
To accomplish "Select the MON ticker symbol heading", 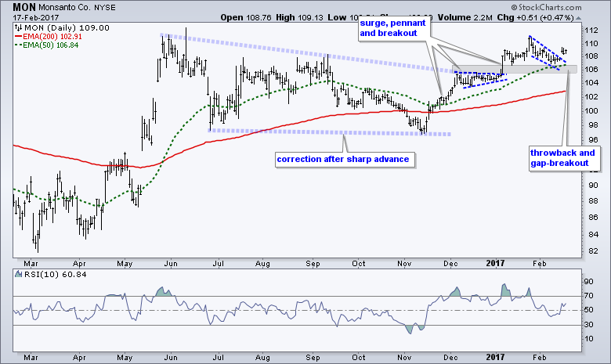I will pos(23,7).
